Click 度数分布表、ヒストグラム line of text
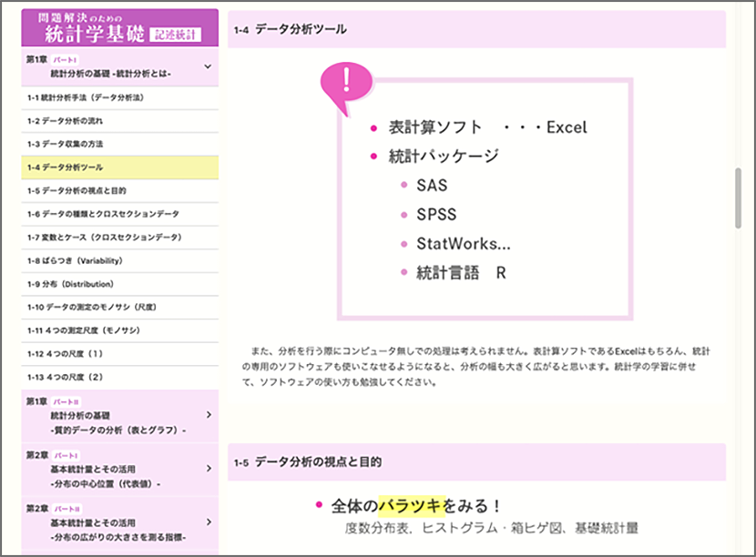The height and width of the screenshot is (557, 756). (x=491, y=529)
